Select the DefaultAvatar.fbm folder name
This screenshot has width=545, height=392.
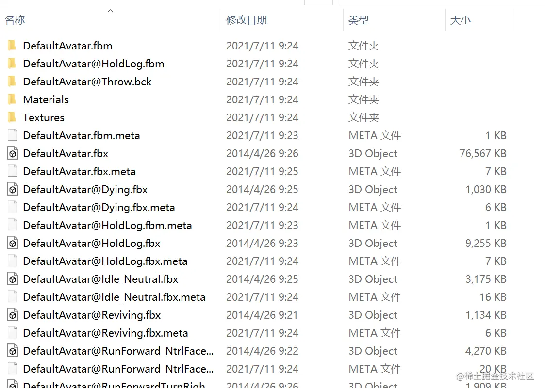click(x=68, y=46)
